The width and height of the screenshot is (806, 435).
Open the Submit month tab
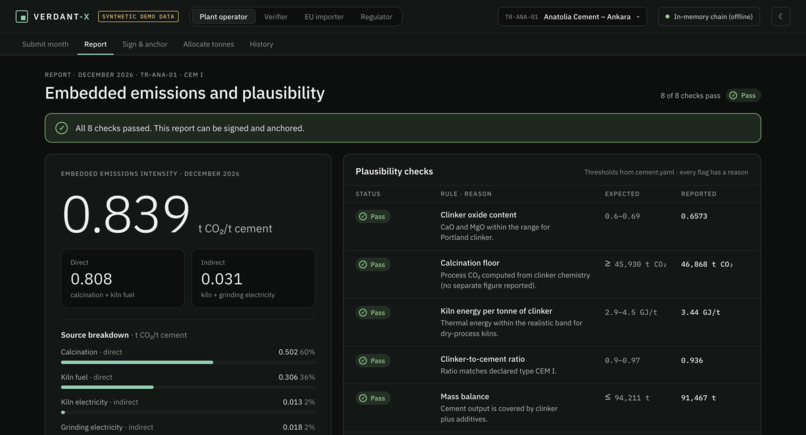pyautogui.click(x=45, y=44)
